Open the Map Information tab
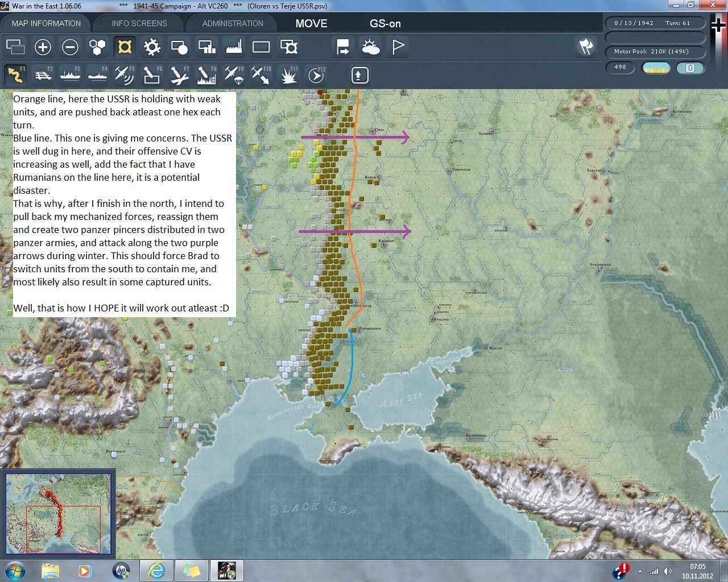728x582 pixels. [46, 23]
